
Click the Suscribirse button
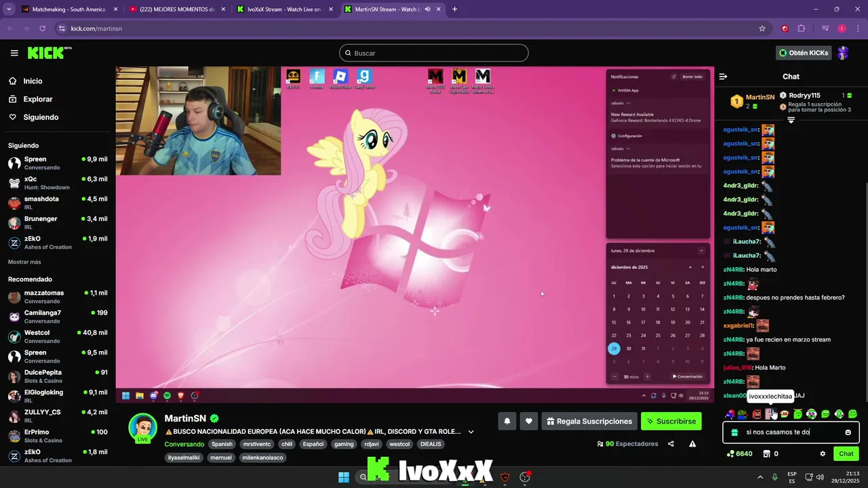(671, 421)
